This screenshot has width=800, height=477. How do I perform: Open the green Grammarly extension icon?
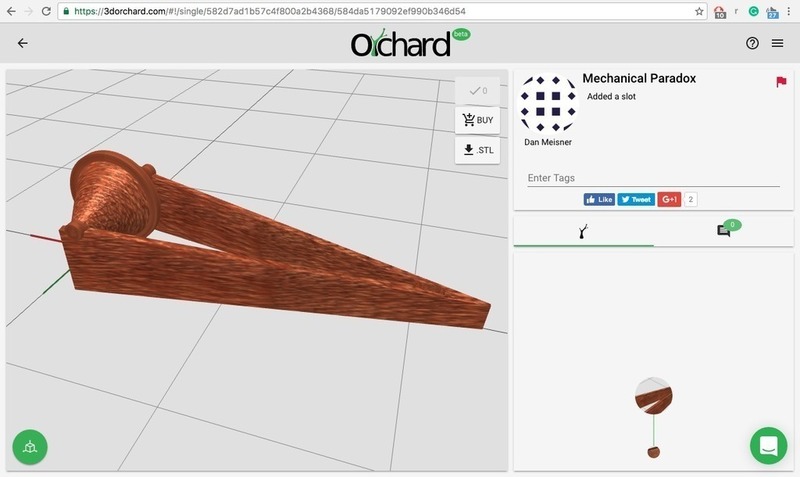tap(753, 11)
